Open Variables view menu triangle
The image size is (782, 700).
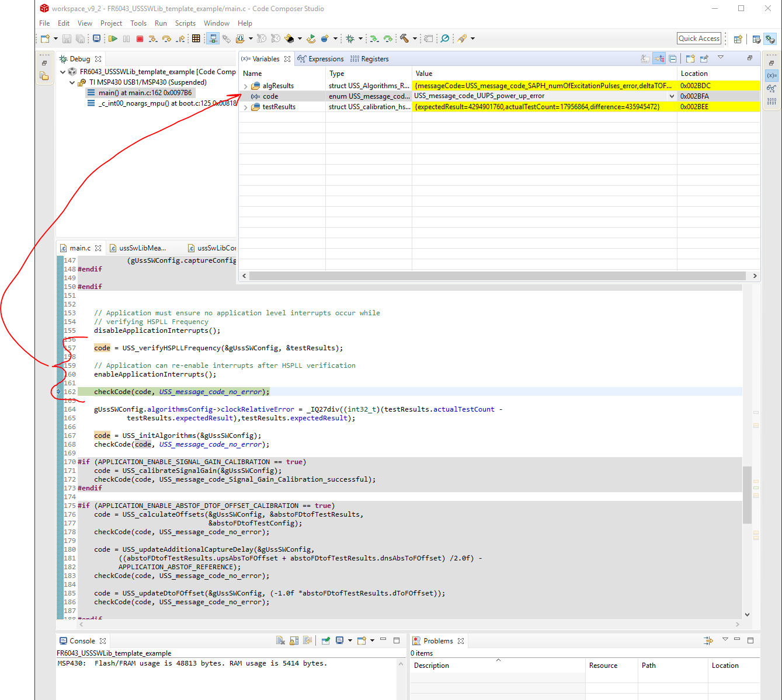click(721, 57)
